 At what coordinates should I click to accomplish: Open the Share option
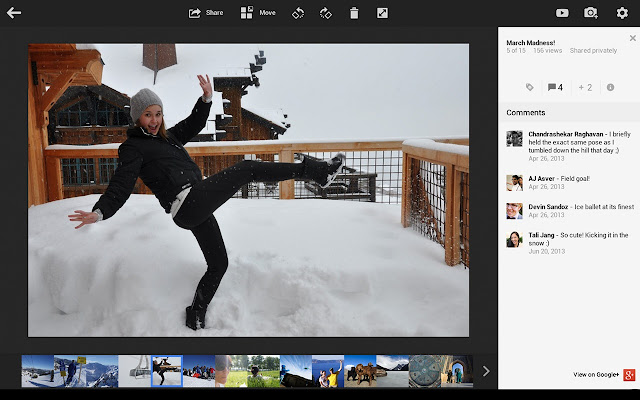[206, 13]
